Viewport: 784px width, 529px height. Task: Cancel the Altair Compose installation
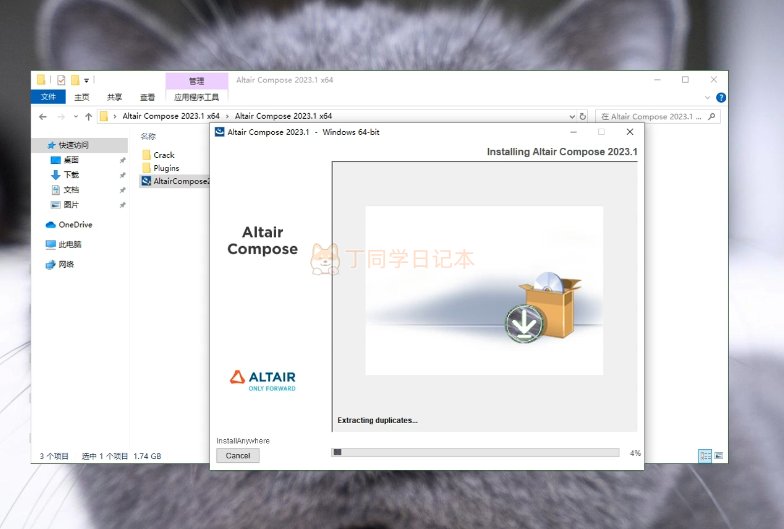coord(238,456)
